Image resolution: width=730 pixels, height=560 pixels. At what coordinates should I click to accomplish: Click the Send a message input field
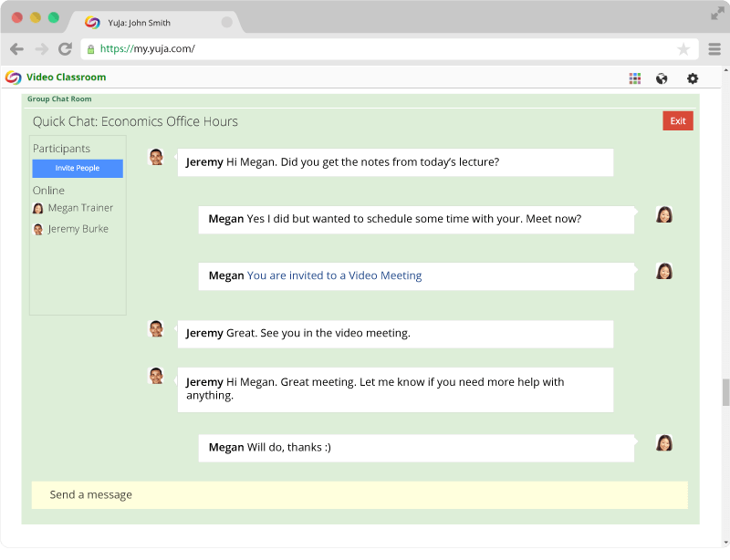click(360, 495)
